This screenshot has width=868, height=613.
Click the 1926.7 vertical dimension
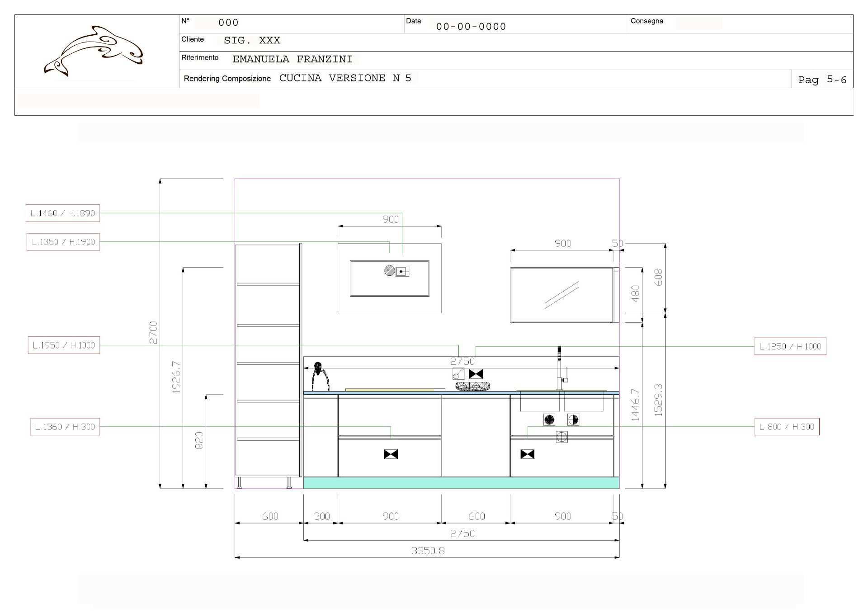click(x=176, y=377)
